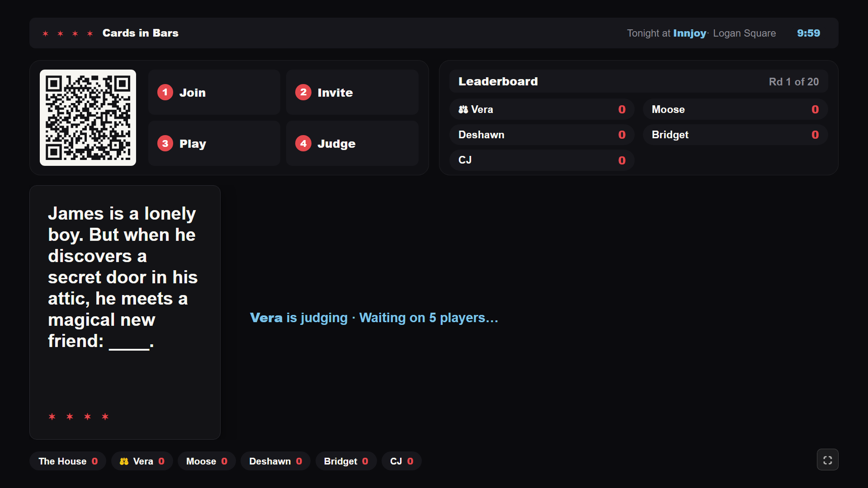The width and height of the screenshot is (868, 488).
Task: Select the CJ chip in bottom bar
Action: [x=401, y=461]
